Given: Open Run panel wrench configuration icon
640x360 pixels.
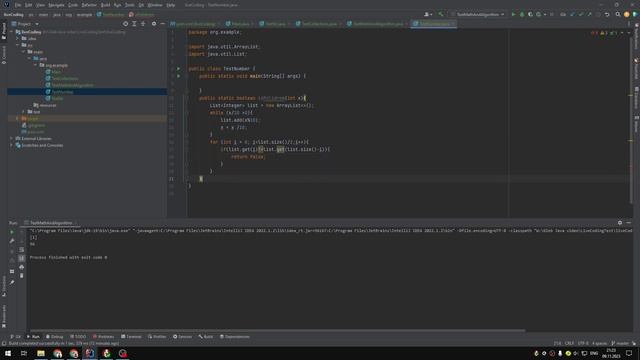Looking at the screenshot, I should (12, 241).
